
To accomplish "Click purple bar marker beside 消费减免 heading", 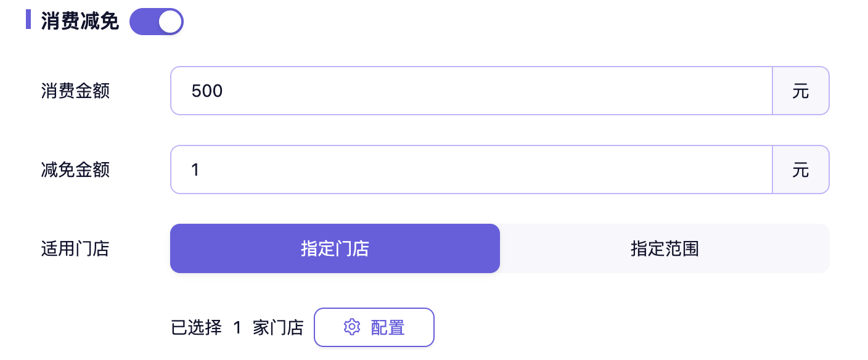I will point(28,19).
